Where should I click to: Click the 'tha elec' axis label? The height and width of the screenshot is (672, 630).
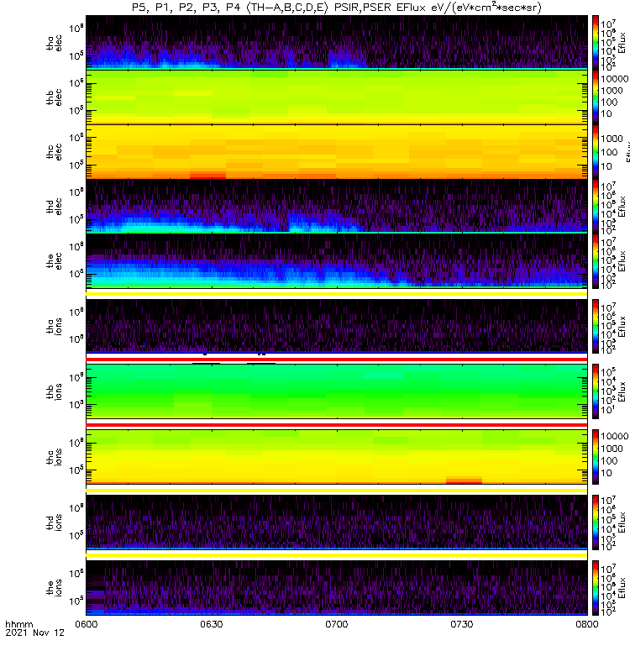pos(54,44)
